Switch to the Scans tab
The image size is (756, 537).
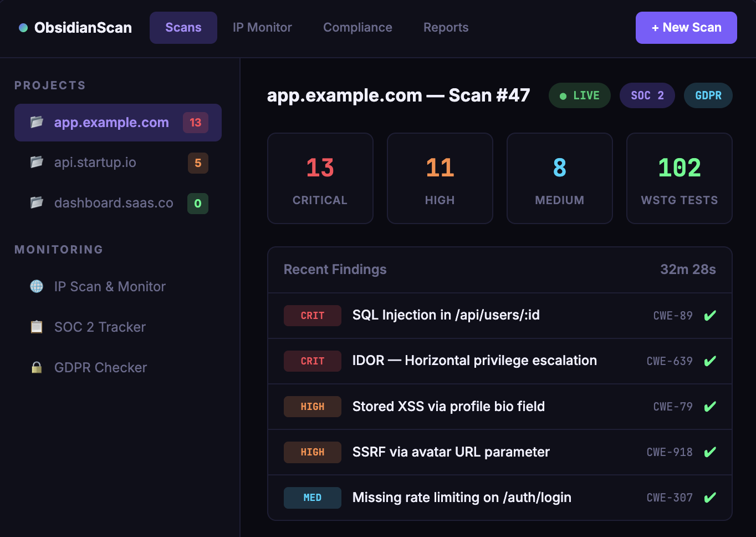click(x=183, y=28)
